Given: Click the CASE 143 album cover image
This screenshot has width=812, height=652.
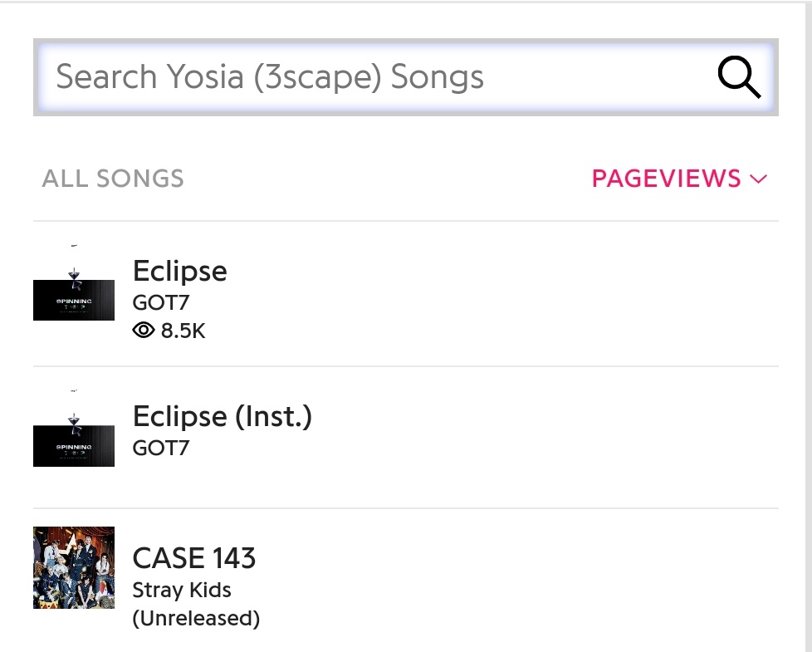Looking at the screenshot, I should tap(74, 567).
